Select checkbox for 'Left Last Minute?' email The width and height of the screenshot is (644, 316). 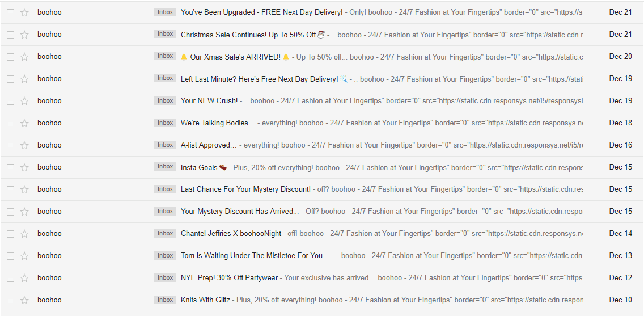click(10, 79)
